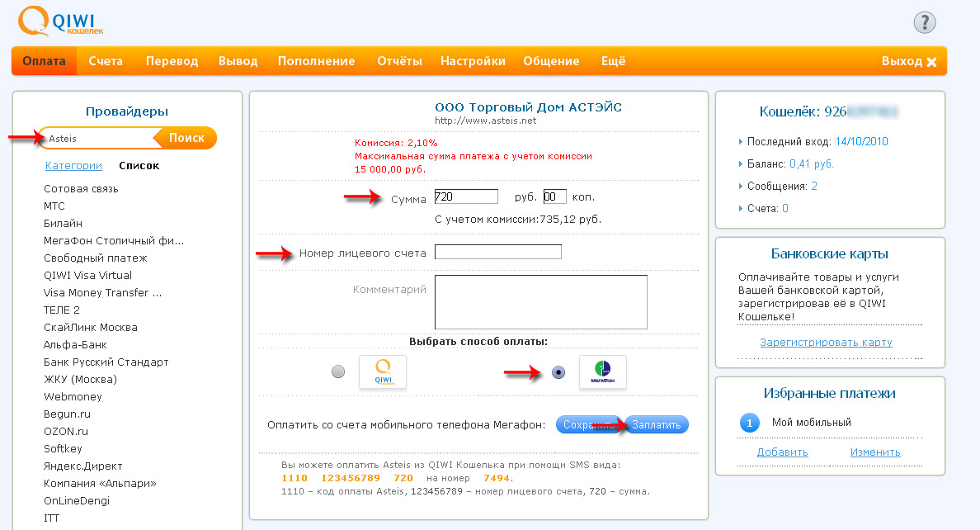The height and width of the screenshot is (530, 980).
Task: Click the Добавить link
Action: [782, 452]
